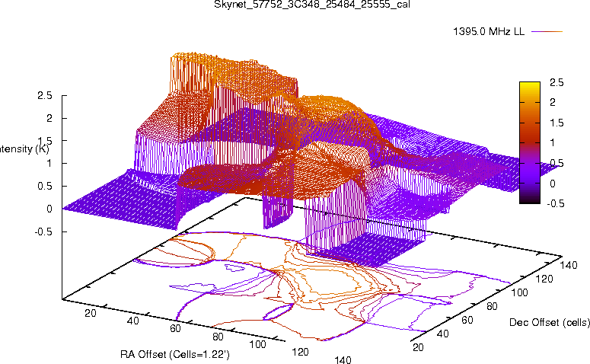The width and height of the screenshot is (590, 364).
Task: Click the 100 tick on the Dec Offset axis
Action: 519,292
